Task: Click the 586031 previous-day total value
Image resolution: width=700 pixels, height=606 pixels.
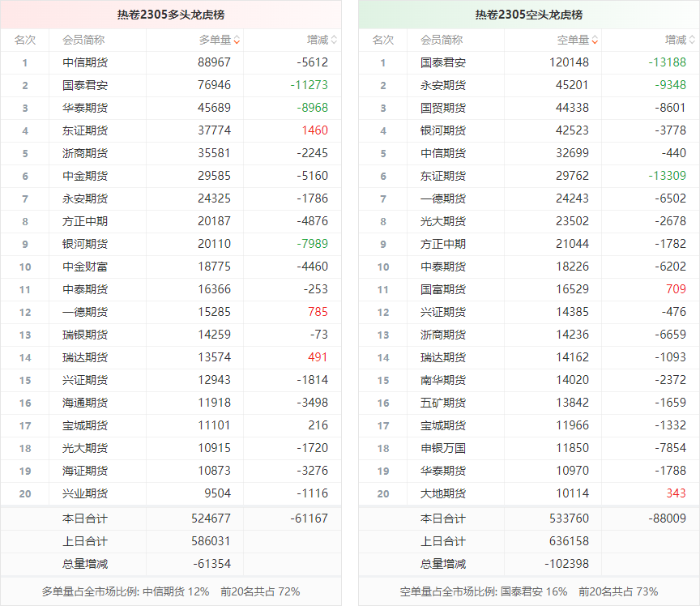Action: coord(211,541)
